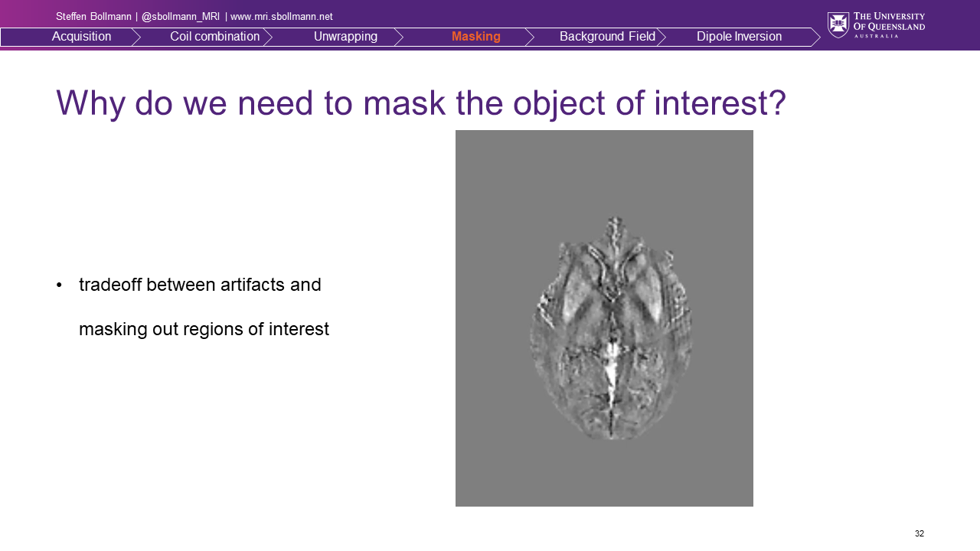This screenshot has width=980, height=551.
Task: Click the chevron between Masking and Background Field
Action: coord(530,37)
